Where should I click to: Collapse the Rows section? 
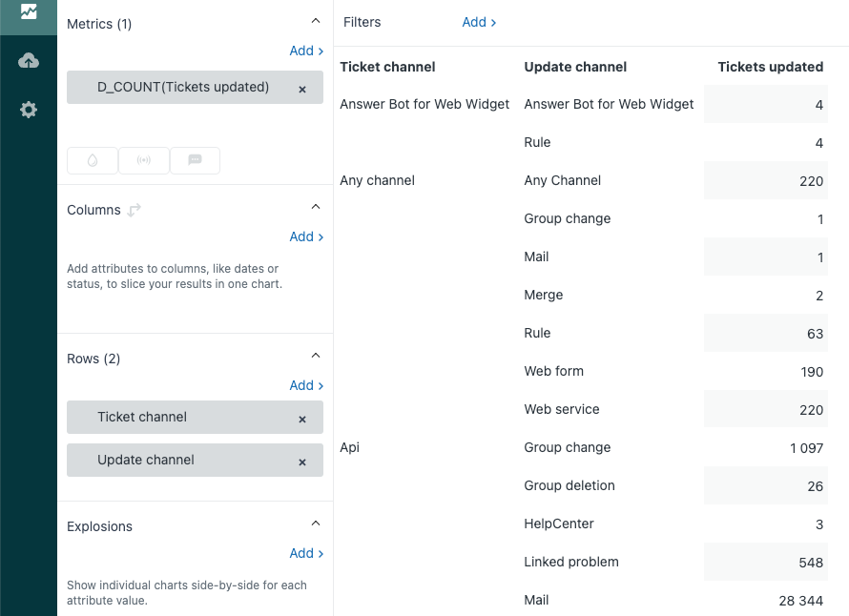(316, 356)
